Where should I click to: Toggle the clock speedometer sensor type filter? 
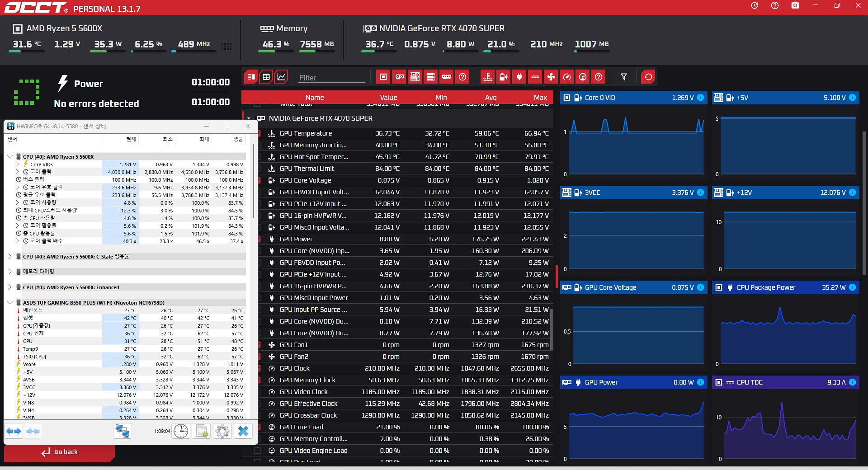click(567, 77)
